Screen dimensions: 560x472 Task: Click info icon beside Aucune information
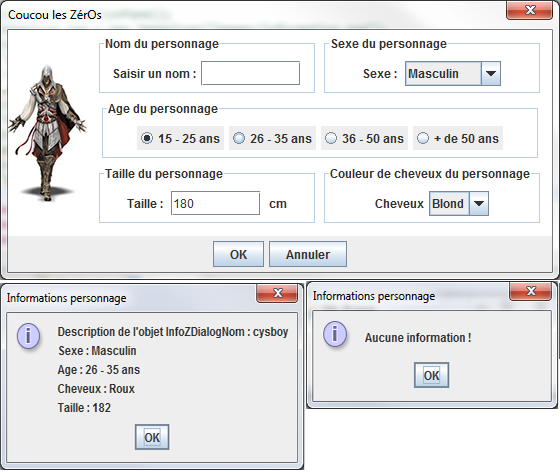(x=335, y=334)
